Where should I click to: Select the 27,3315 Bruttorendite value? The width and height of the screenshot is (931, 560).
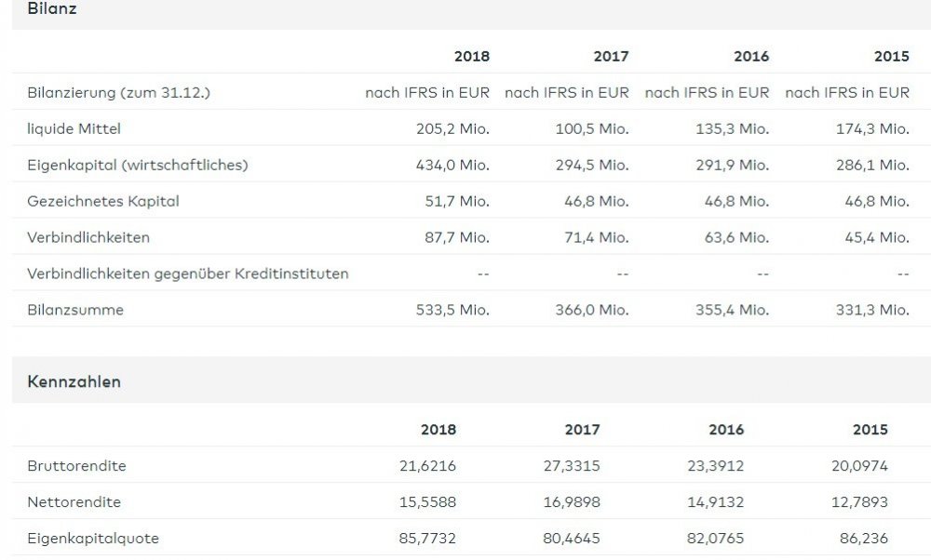573,465
